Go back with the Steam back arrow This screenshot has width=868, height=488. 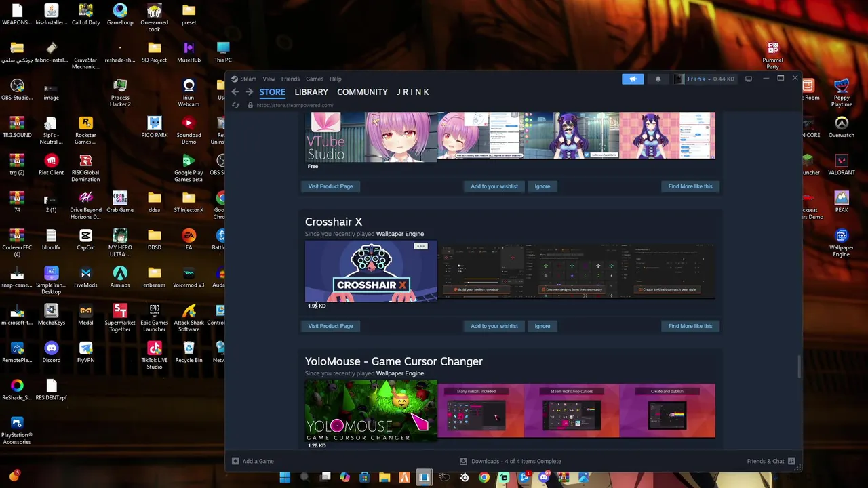pos(235,92)
